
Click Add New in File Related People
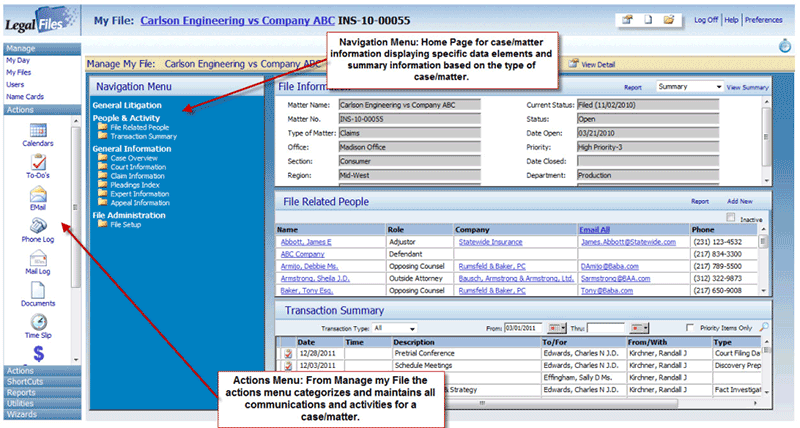click(x=740, y=202)
